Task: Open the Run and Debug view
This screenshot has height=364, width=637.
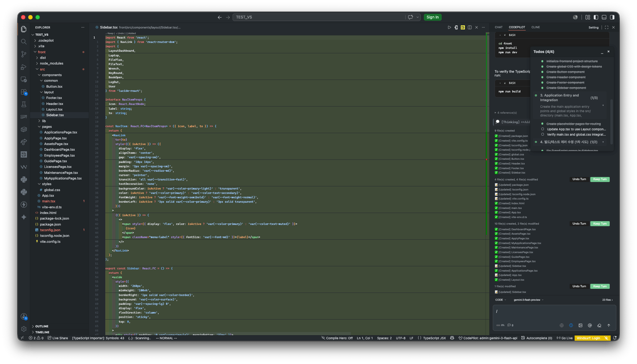Action: 24,67
